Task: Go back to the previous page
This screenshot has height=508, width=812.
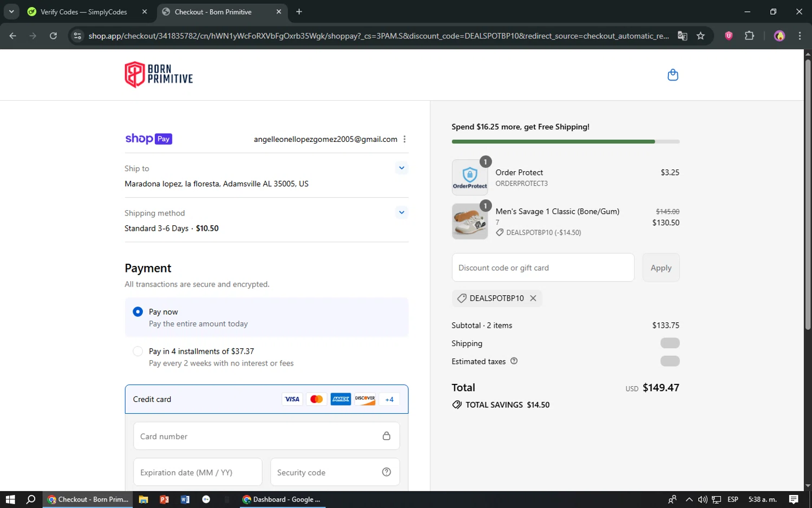Action: 13,36
